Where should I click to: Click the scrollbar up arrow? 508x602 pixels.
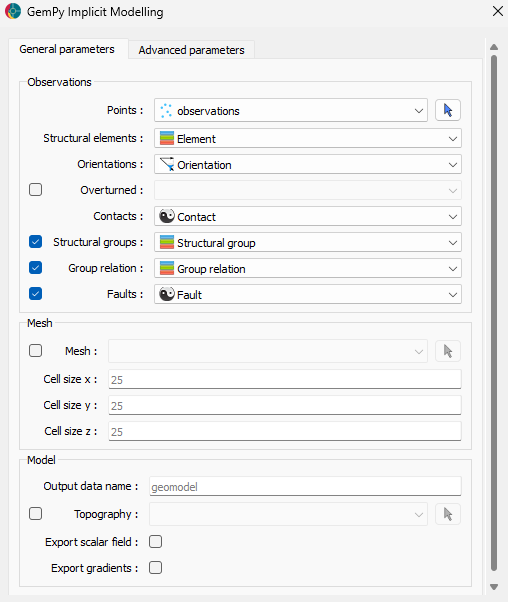pos(494,47)
